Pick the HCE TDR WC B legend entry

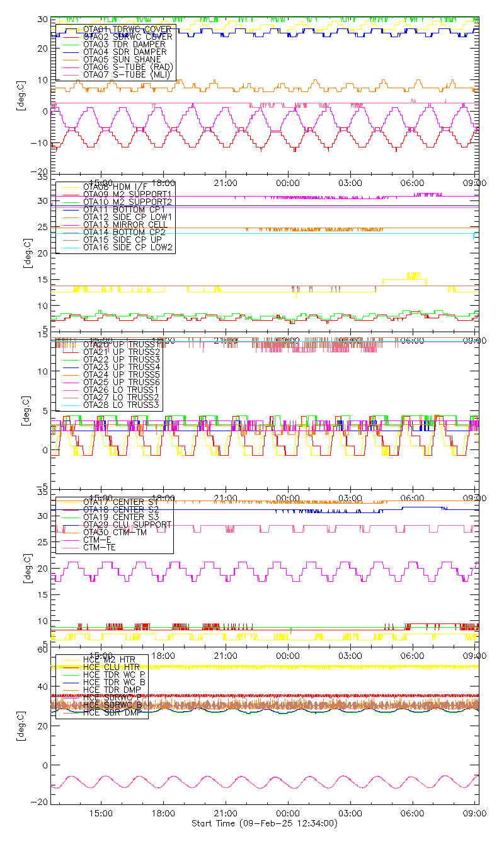(115, 682)
